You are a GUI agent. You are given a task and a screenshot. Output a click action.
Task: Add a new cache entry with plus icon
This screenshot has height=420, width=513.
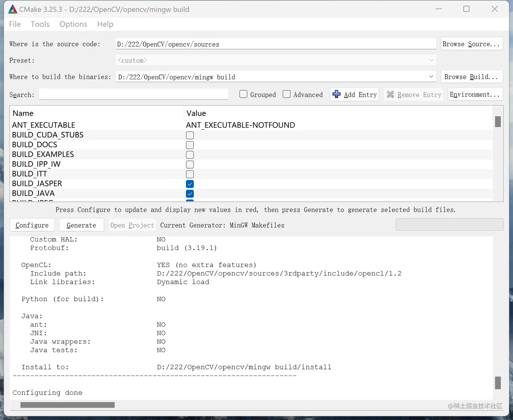point(354,94)
